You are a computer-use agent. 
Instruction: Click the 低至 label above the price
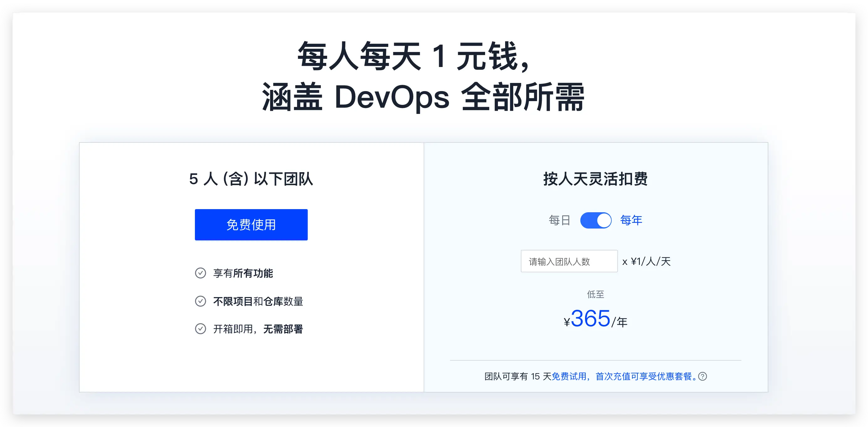click(595, 294)
